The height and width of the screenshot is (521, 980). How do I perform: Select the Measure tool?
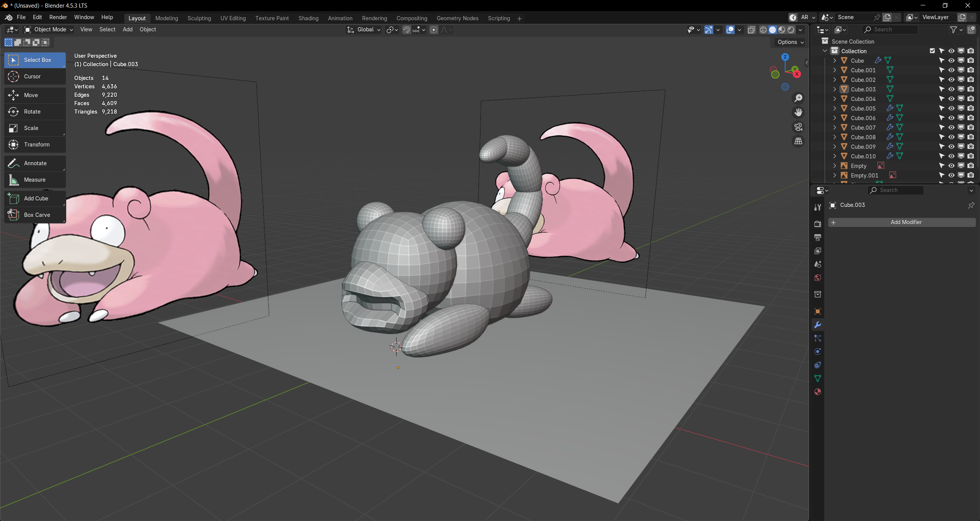(x=34, y=180)
